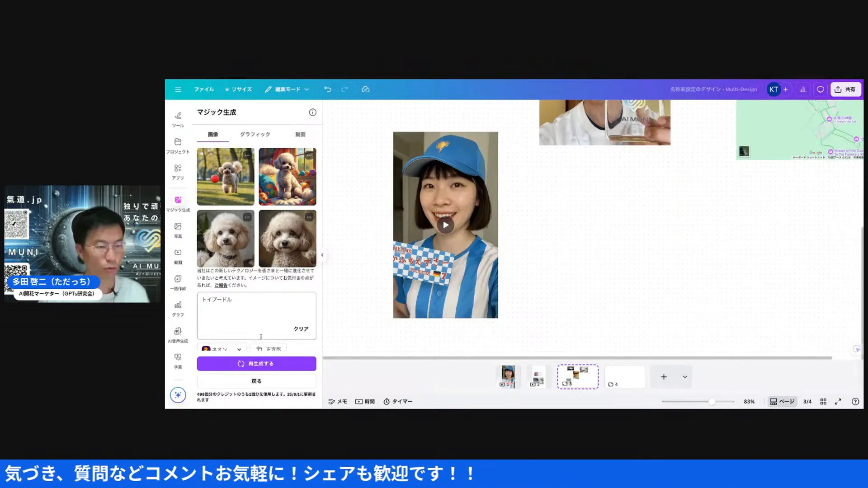Viewport: 868px width, 488px height.
Task: Click the redo arrow
Action: click(344, 89)
